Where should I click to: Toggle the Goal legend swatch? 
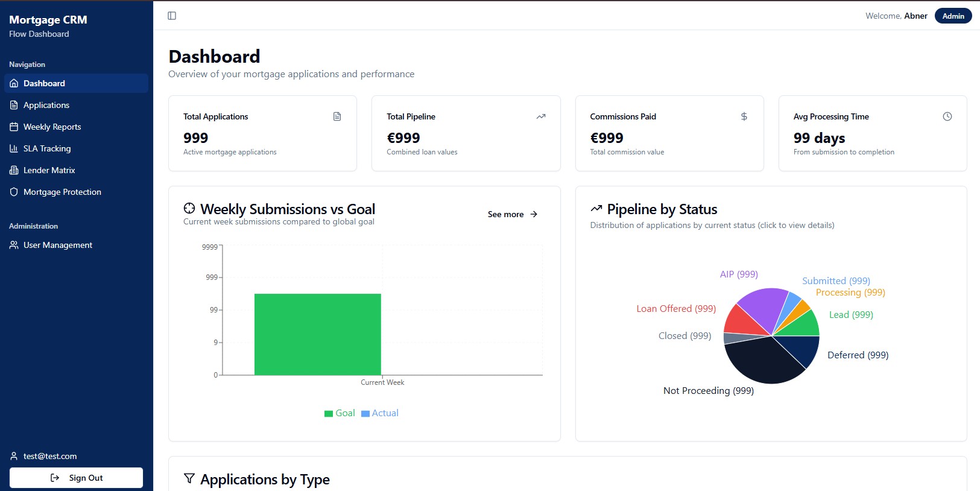[x=329, y=413]
